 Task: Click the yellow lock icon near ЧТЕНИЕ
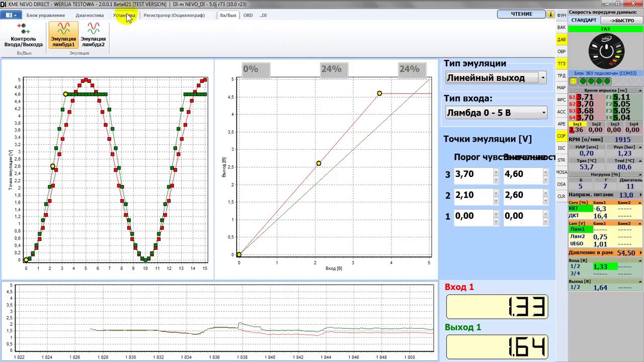551,14
